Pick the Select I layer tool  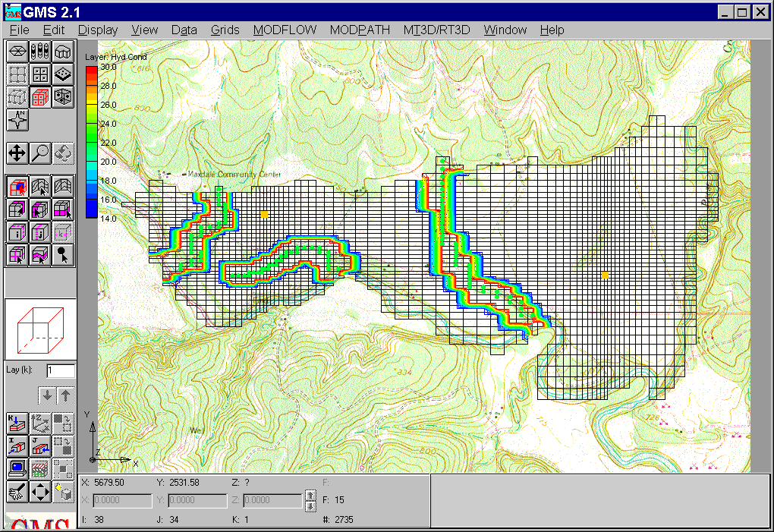pos(17,232)
